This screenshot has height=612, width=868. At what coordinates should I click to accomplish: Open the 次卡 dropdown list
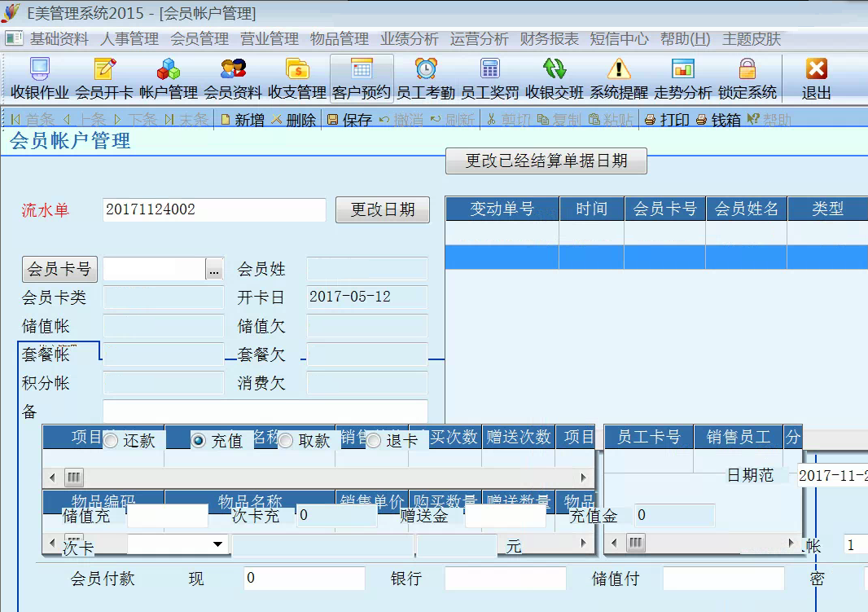(x=217, y=544)
